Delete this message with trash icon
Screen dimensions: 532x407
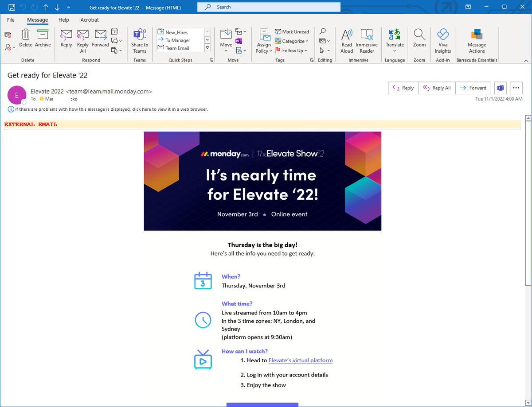[26, 39]
